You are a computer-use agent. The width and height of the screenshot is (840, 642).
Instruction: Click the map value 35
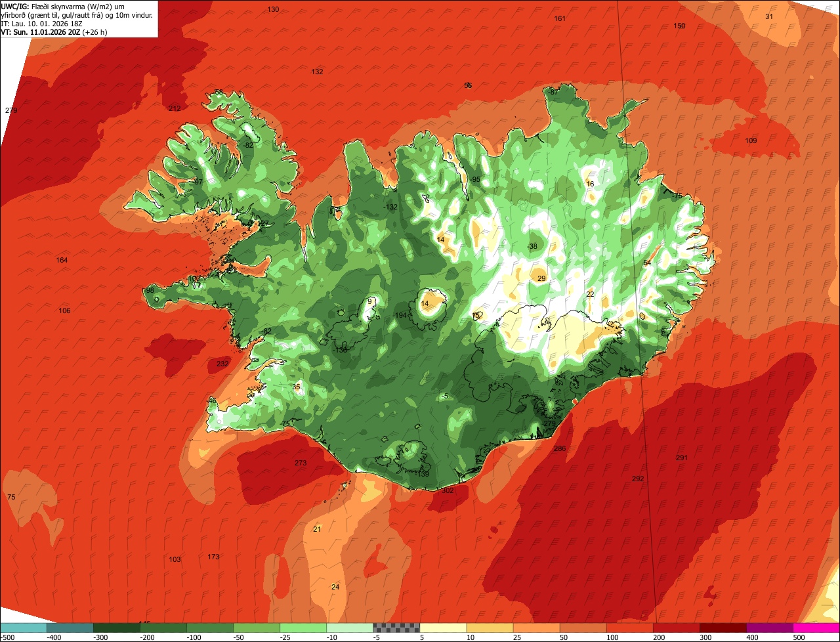click(x=296, y=387)
